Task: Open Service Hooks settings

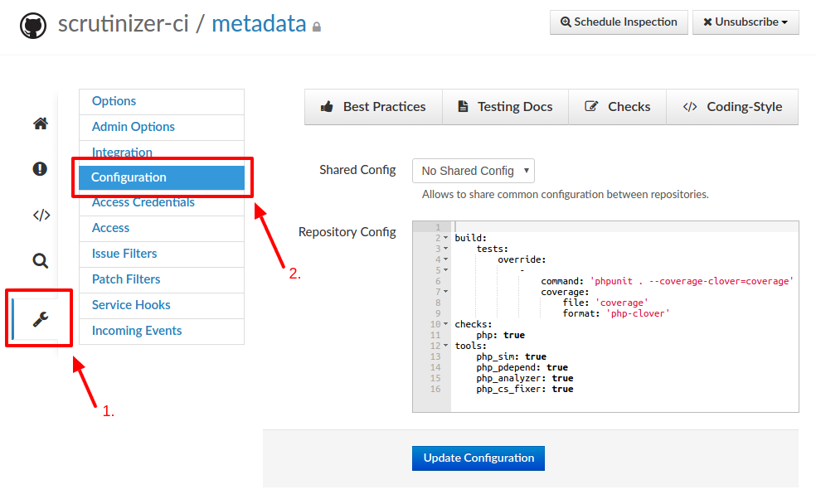Action: click(162, 305)
